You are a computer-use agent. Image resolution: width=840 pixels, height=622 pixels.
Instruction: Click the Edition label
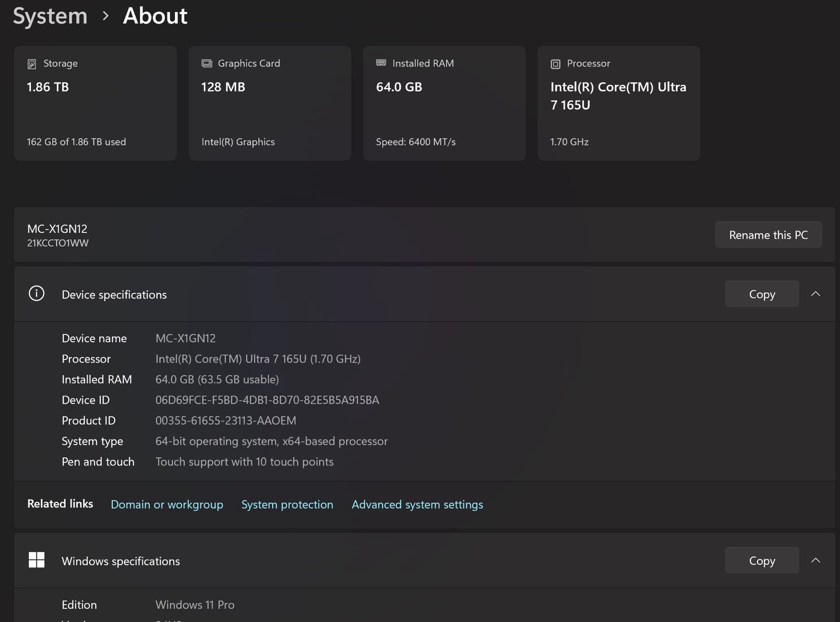[x=79, y=605]
